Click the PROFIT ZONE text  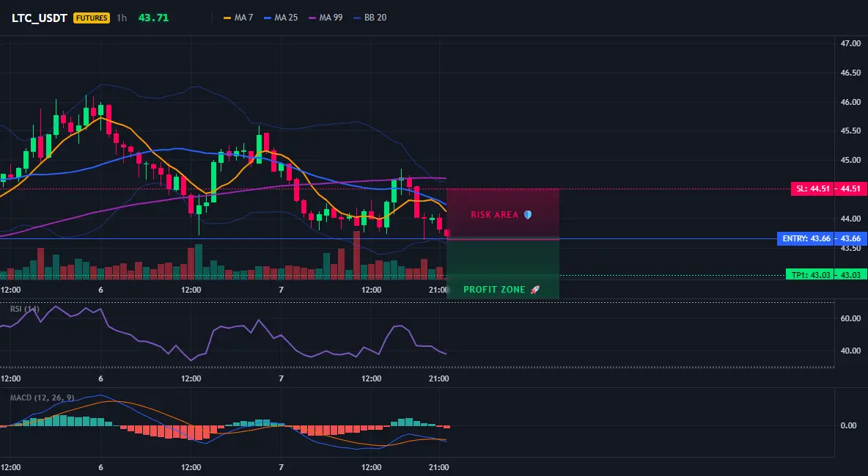[x=494, y=289]
